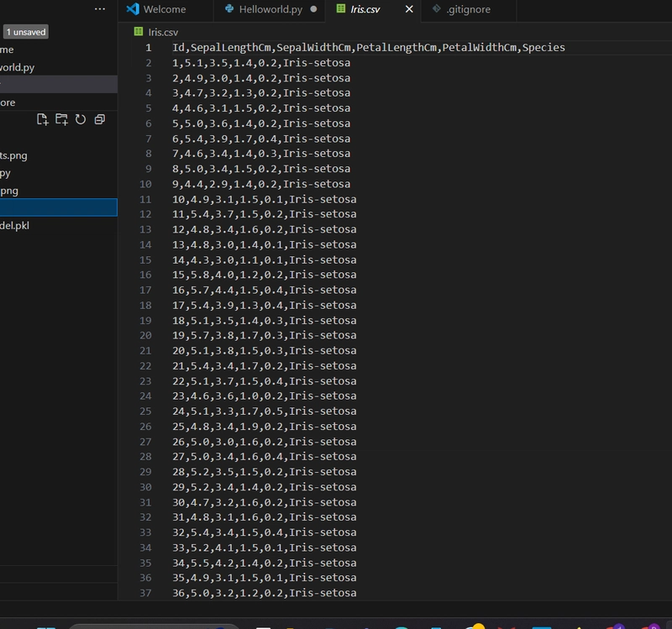Switch to the Helloworld.py tab

point(269,10)
